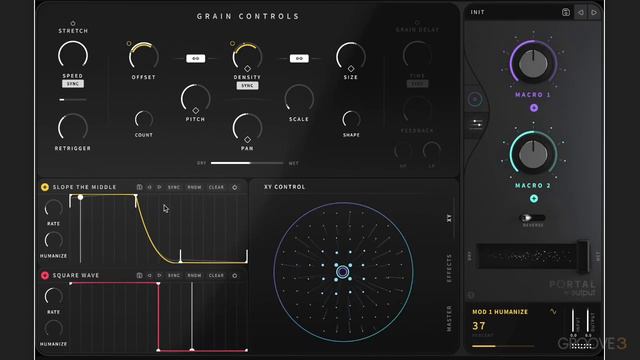Toggle the red Square Wave modulator
The width and height of the screenshot is (640, 360).
(x=45, y=276)
